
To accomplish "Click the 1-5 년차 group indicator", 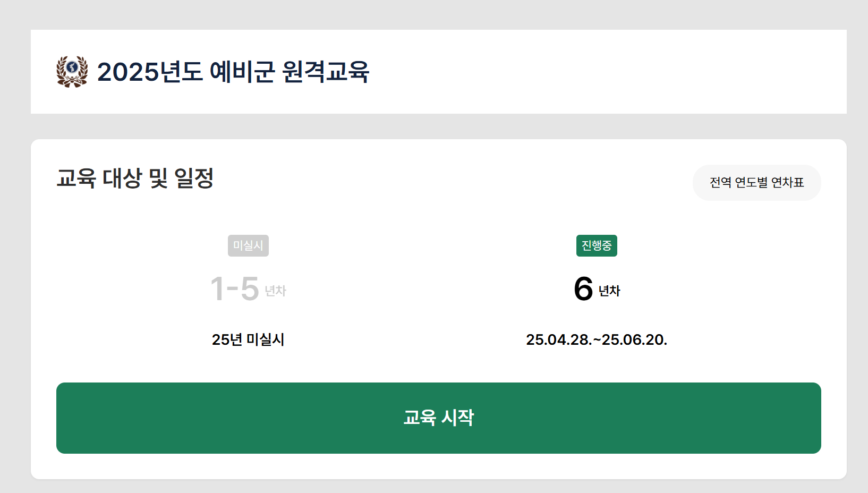I will coord(248,288).
